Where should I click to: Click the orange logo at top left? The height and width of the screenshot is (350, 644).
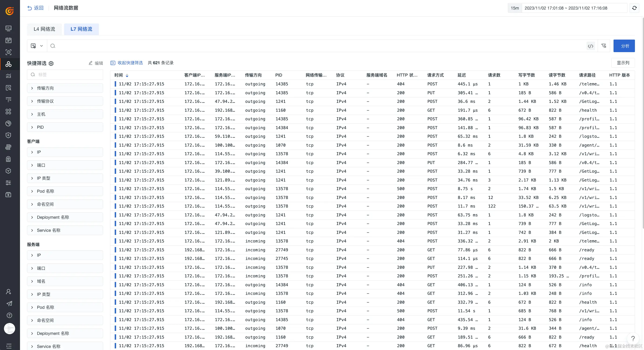tap(10, 11)
